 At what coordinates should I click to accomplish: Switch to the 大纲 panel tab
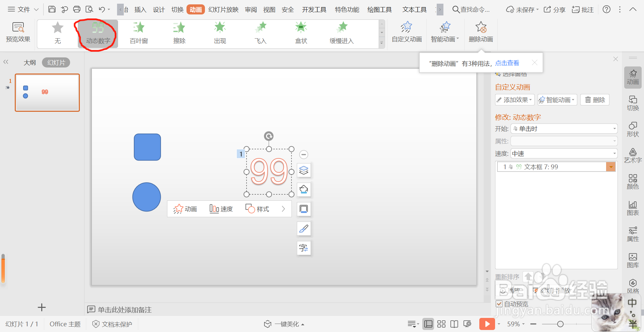point(30,62)
